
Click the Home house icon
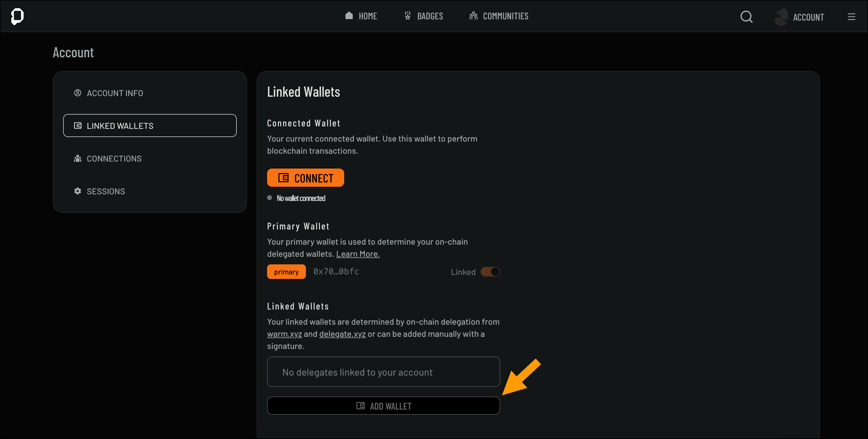point(349,15)
